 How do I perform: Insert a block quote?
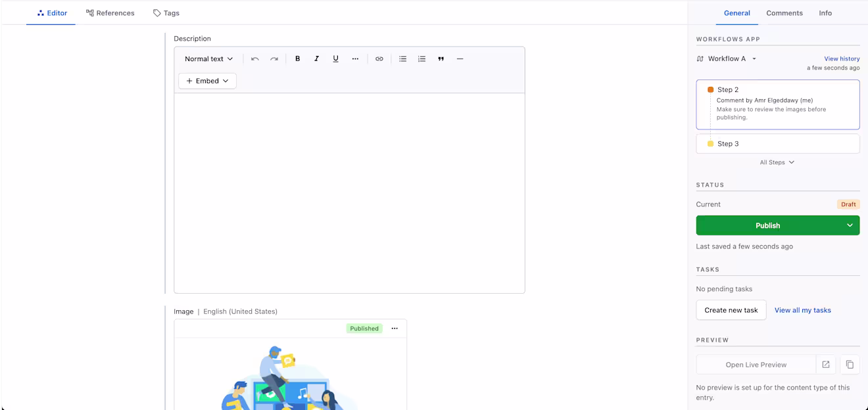[x=441, y=58]
